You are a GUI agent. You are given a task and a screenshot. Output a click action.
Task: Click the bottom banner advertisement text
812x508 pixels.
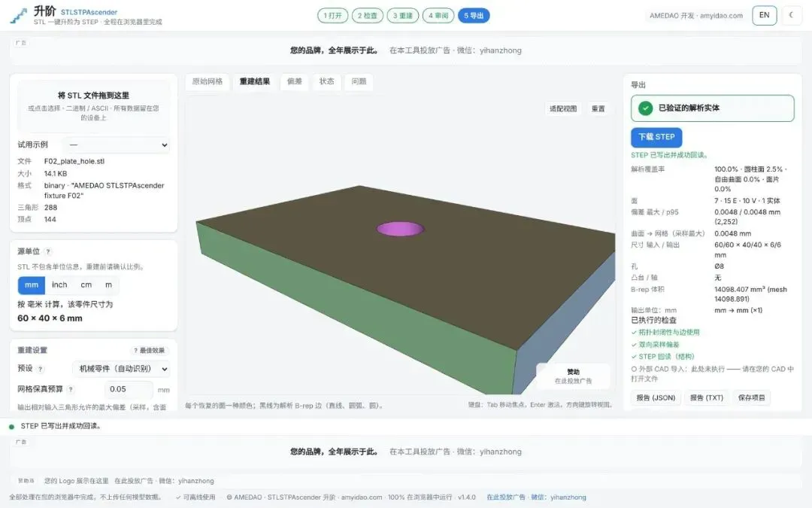click(405, 452)
